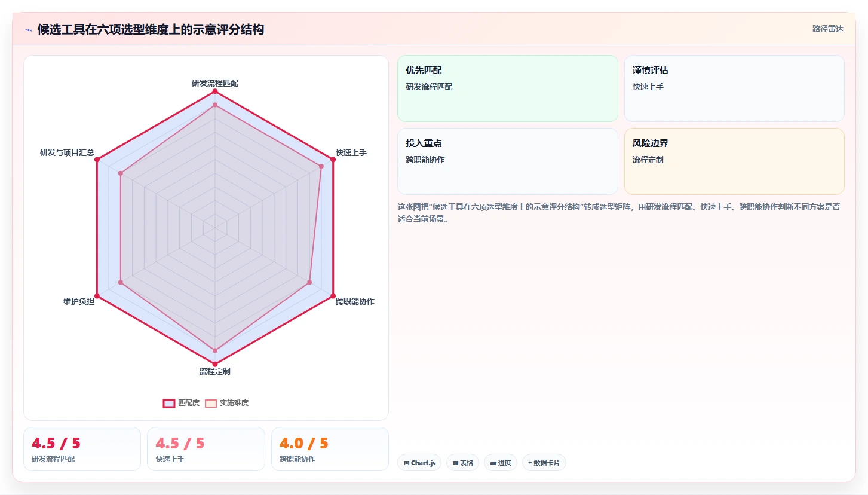Select the 谨慎评估 card

point(734,88)
